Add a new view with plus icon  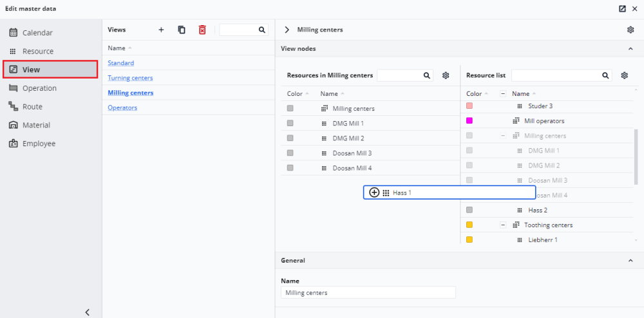161,30
